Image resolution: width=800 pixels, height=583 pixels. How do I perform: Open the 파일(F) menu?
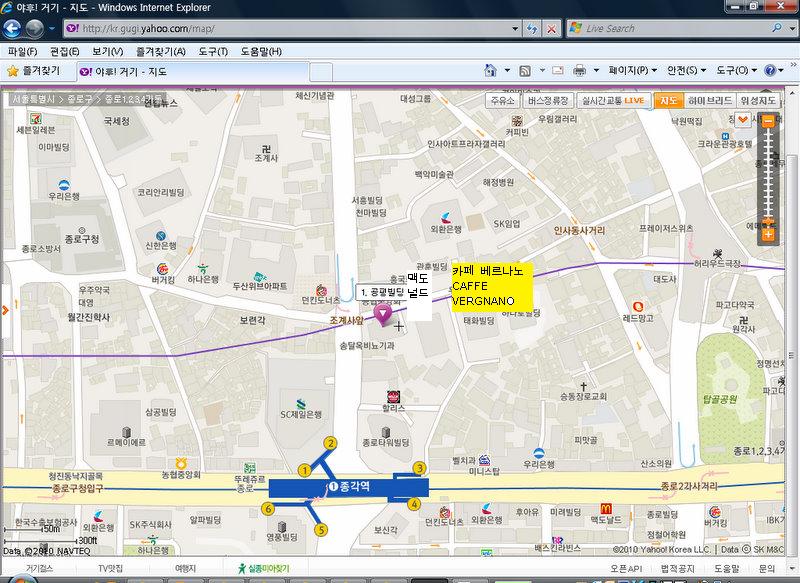[x=22, y=51]
